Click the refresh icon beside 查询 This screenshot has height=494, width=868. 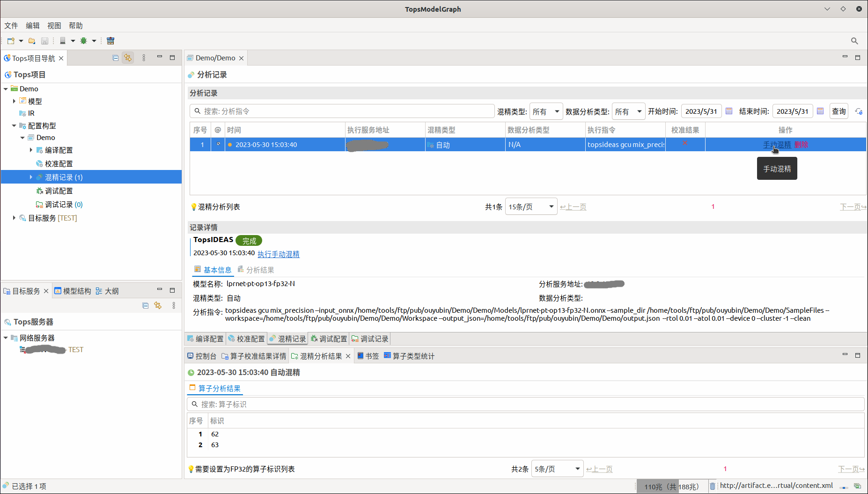859,111
